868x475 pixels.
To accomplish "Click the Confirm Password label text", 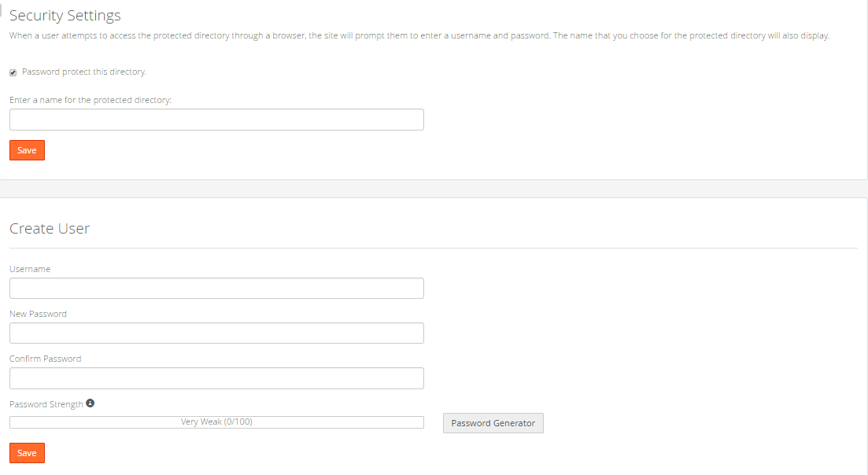I will point(46,359).
